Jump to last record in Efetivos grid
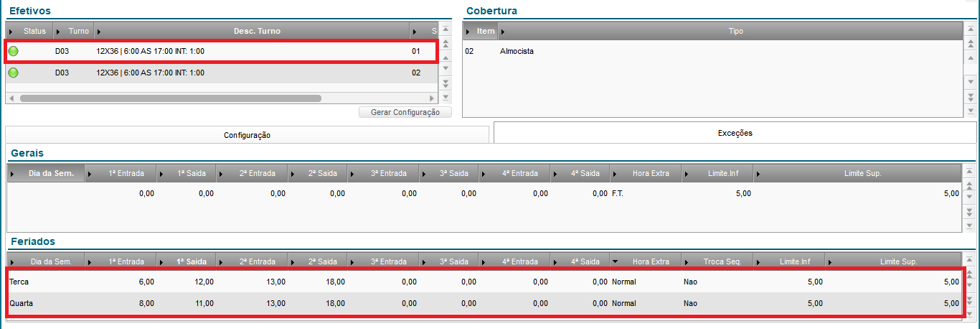 coord(446,96)
